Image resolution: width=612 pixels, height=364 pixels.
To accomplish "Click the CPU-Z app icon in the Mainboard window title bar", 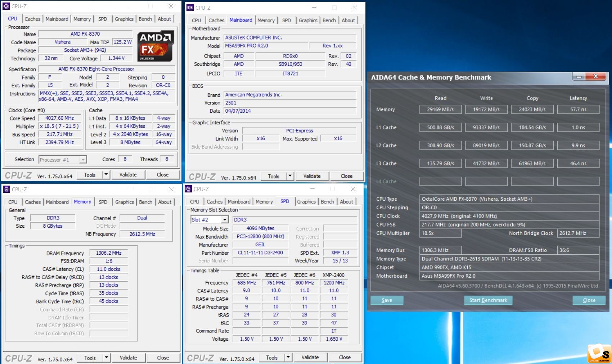I will click(190, 8).
